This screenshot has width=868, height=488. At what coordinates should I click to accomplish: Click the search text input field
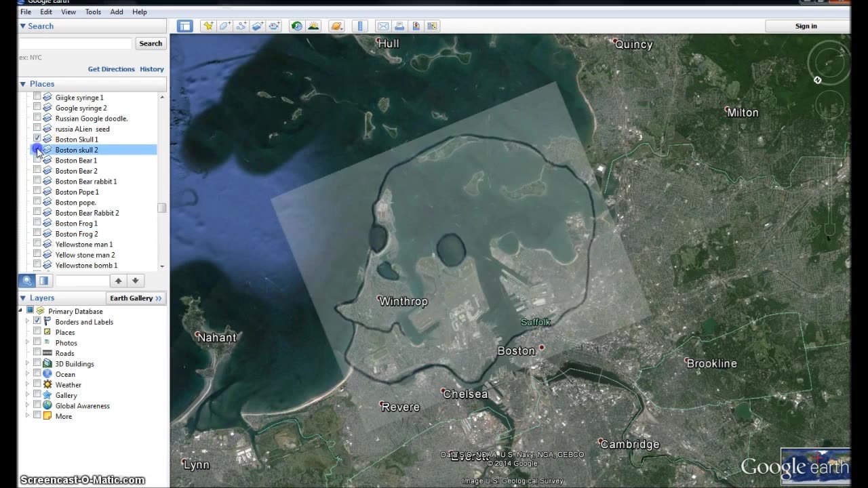[x=75, y=43]
